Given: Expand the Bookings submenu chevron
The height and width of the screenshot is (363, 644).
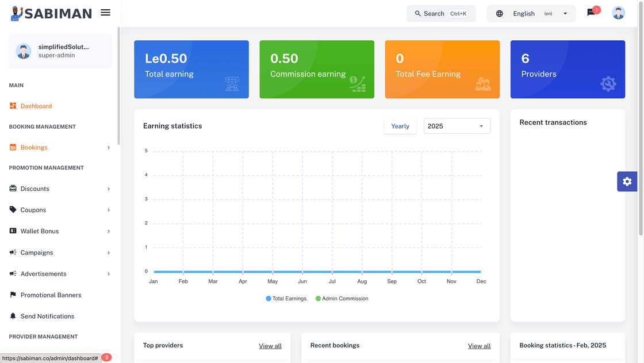Looking at the screenshot, I should click(x=109, y=148).
